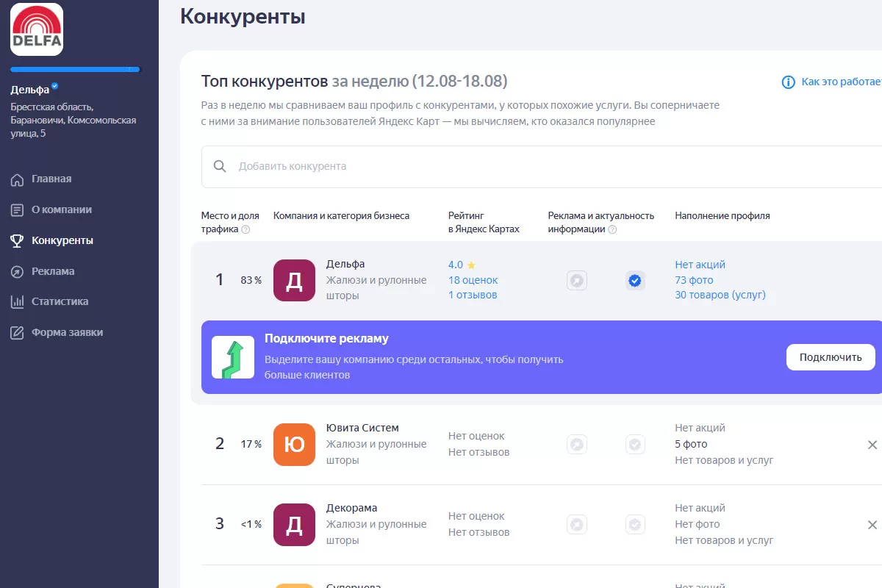This screenshot has width=882, height=588.
Task: Click the home icon beside Главная
Action: [x=17, y=179]
